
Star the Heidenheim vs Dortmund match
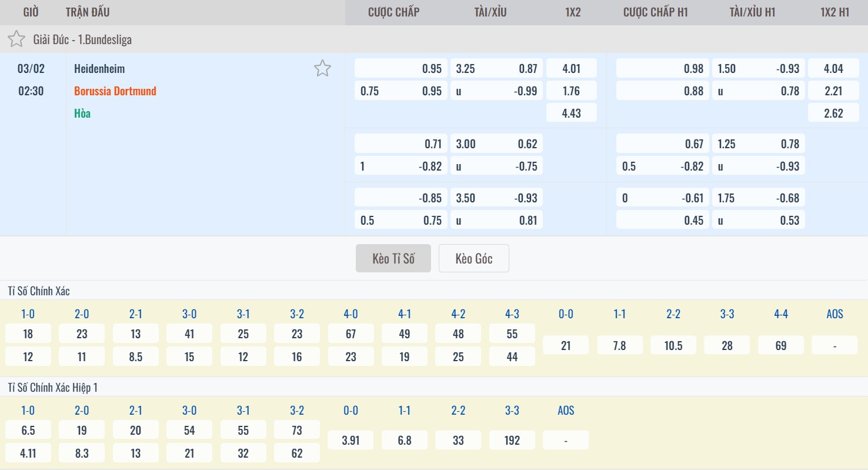(322, 68)
